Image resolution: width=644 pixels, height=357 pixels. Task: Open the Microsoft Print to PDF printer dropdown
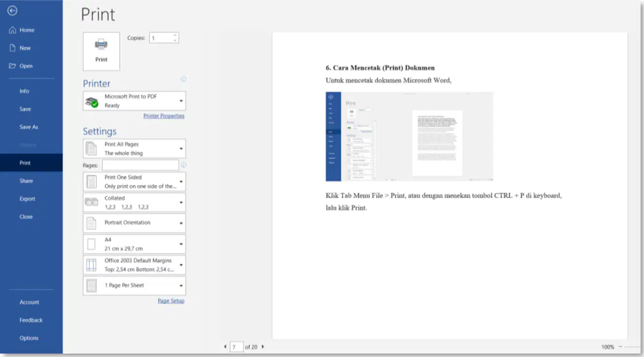(134, 101)
